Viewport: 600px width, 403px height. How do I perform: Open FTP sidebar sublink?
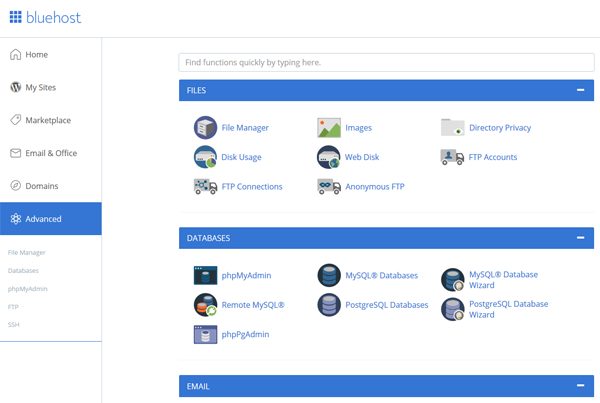pos(13,307)
